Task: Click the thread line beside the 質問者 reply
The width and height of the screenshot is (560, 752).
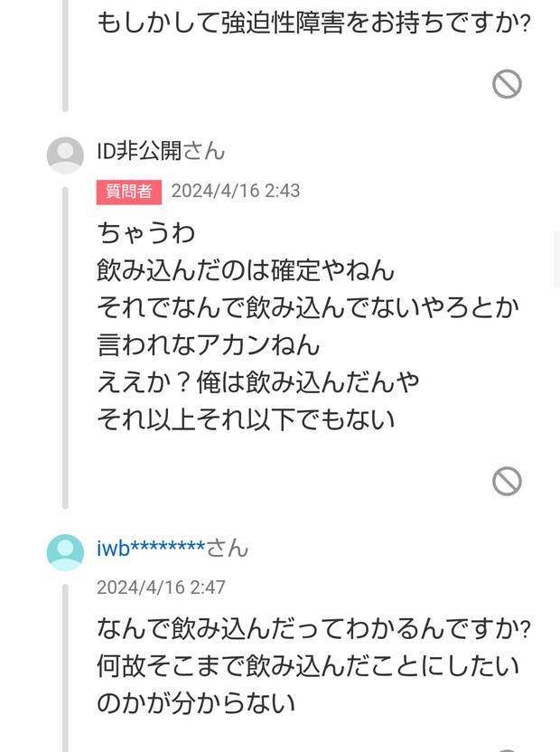Action: [65, 348]
